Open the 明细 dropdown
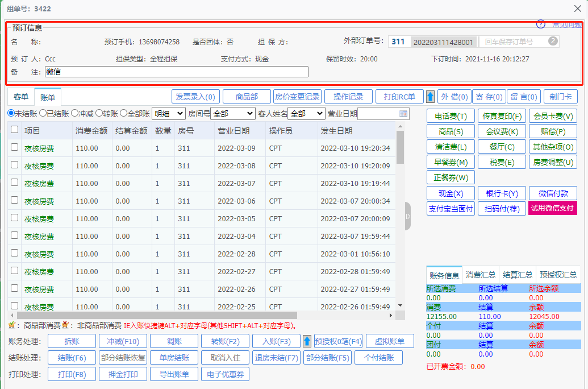Viewport: 588px width, 389px height. [169, 113]
